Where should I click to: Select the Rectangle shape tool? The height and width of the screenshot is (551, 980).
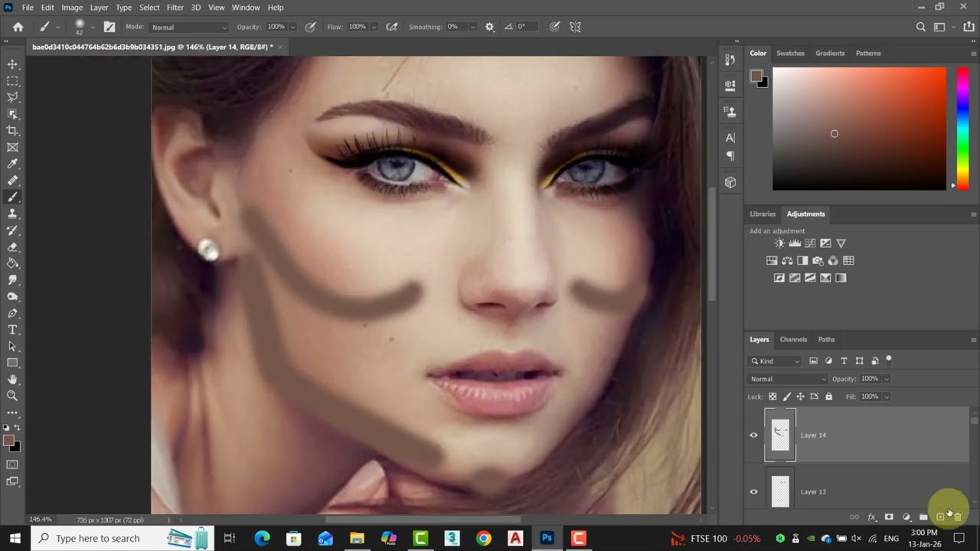click(12, 363)
